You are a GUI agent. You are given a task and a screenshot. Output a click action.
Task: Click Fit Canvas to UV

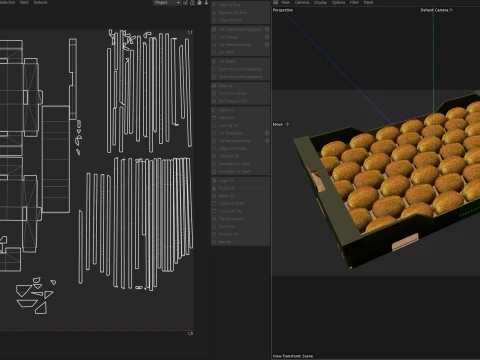click(x=240, y=101)
